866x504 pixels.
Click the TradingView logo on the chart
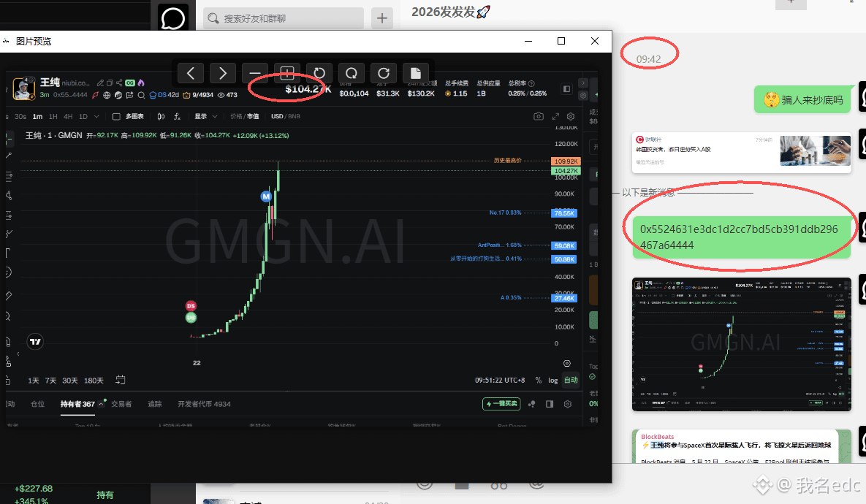click(35, 342)
